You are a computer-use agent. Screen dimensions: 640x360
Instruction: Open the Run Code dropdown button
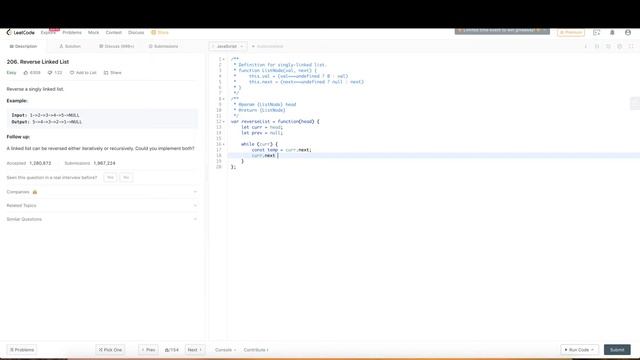(x=579, y=350)
